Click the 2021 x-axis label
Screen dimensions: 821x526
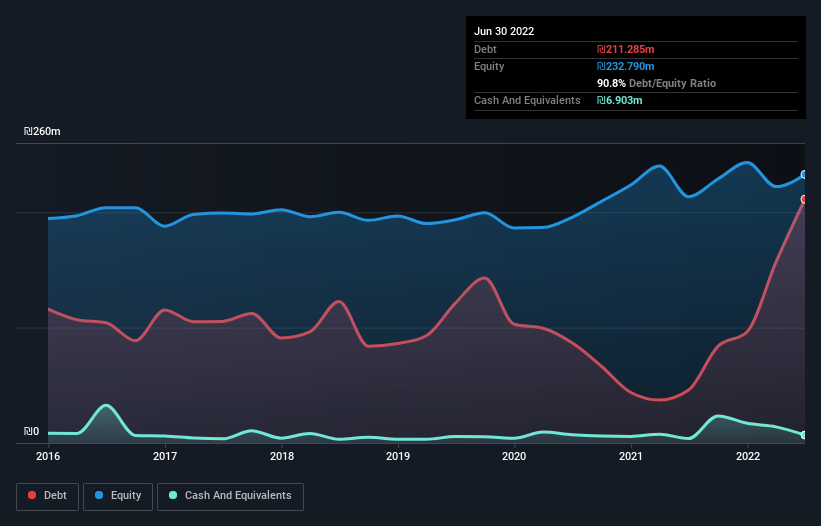point(631,456)
